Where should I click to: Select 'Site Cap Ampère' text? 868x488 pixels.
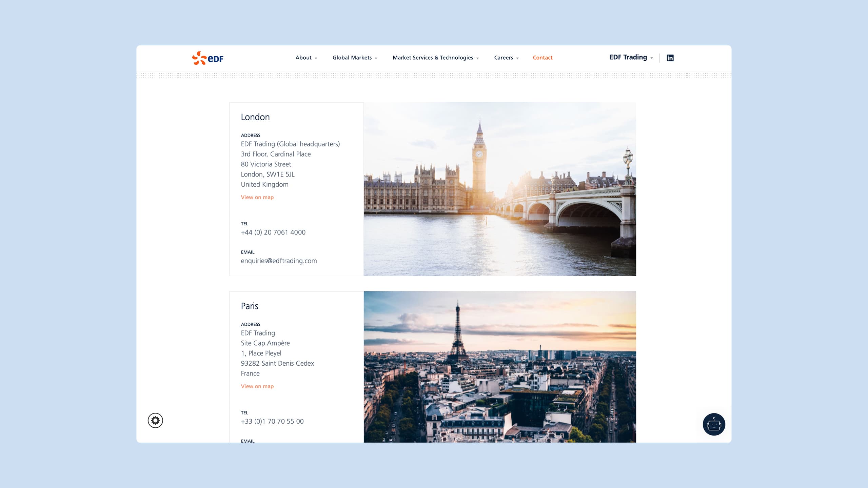tap(265, 343)
